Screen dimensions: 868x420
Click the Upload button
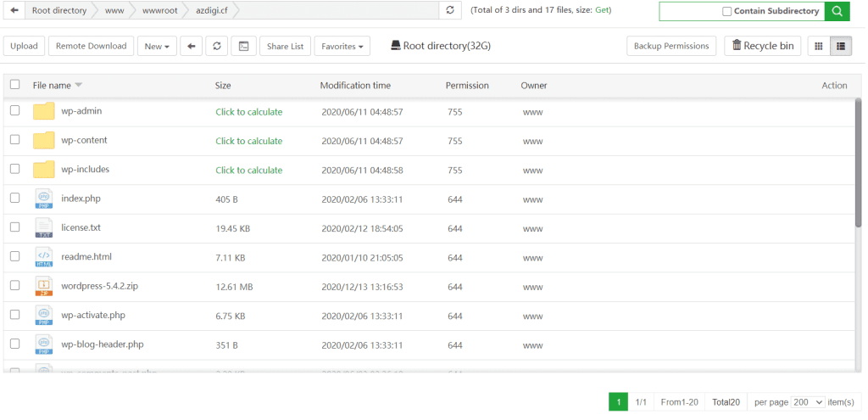click(24, 46)
